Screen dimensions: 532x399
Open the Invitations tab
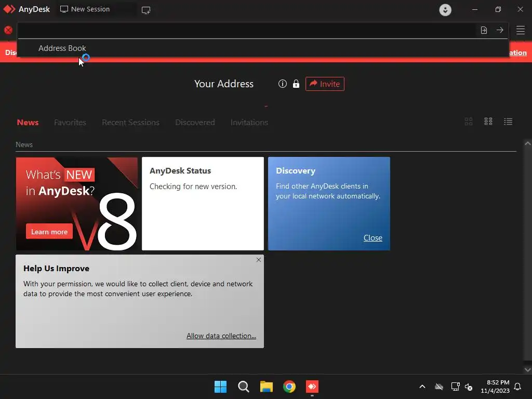tap(249, 122)
